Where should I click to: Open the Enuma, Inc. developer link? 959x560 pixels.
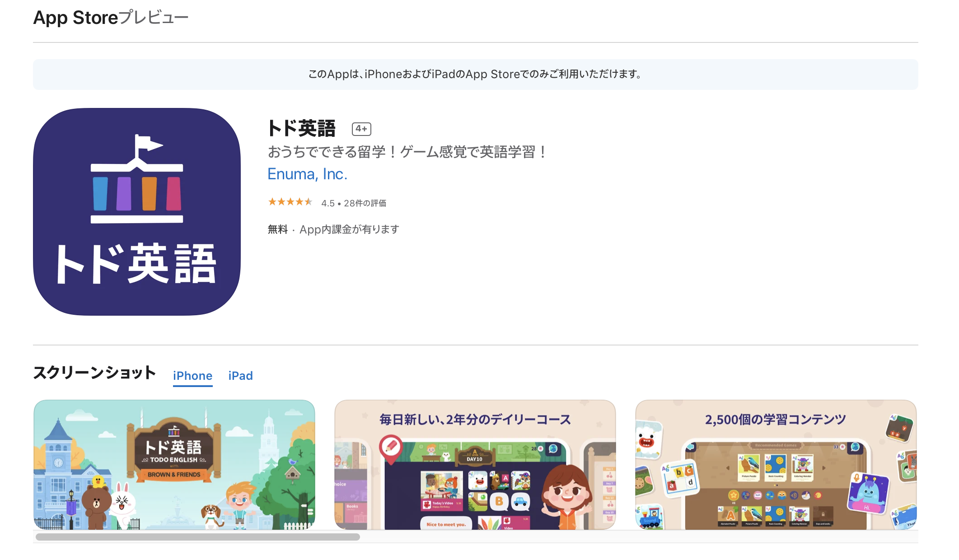click(307, 174)
